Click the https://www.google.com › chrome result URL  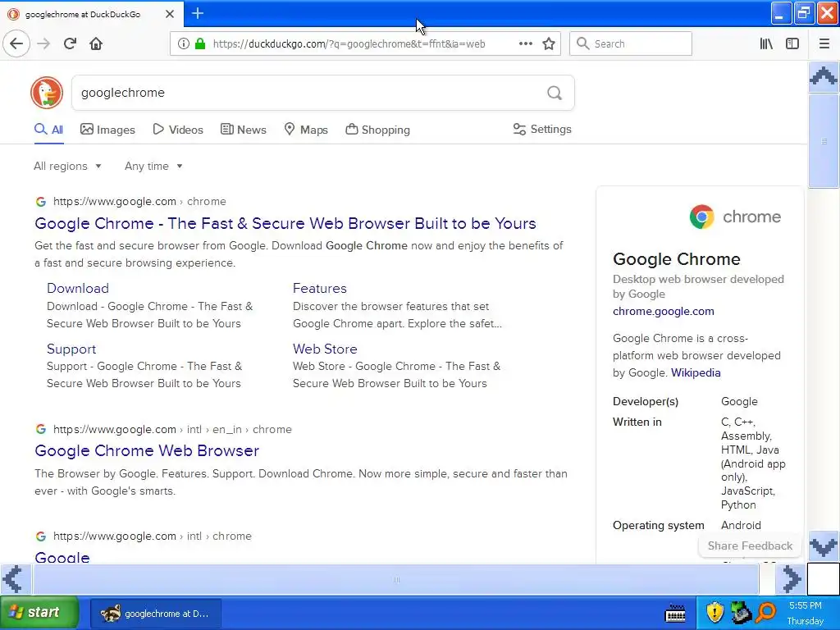click(x=139, y=202)
